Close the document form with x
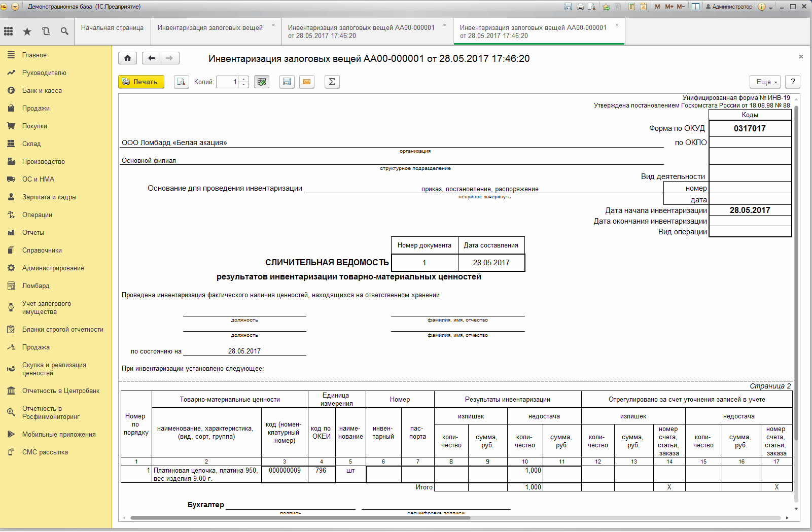The image size is (812, 532). point(801,57)
